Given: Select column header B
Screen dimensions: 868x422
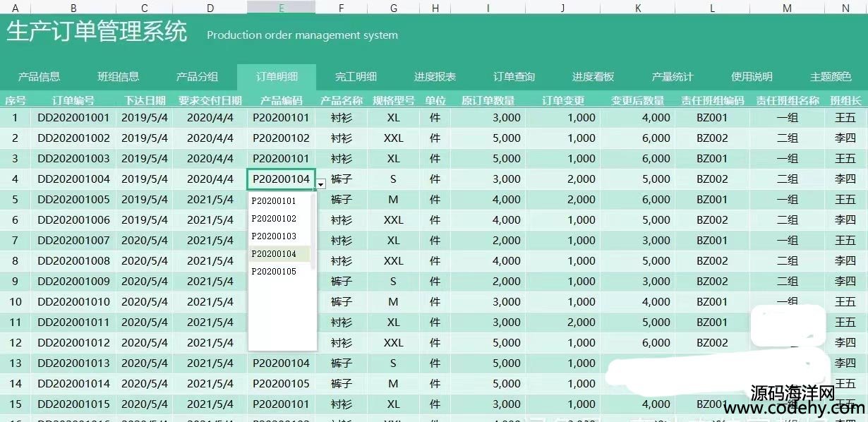Looking at the screenshot, I should click(73, 8).
